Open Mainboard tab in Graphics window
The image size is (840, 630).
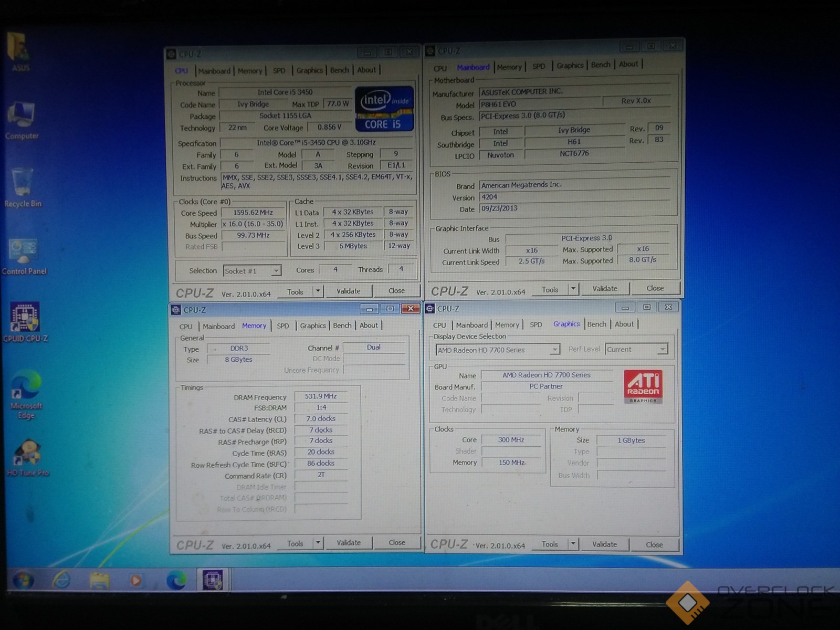tap(472, 325)
